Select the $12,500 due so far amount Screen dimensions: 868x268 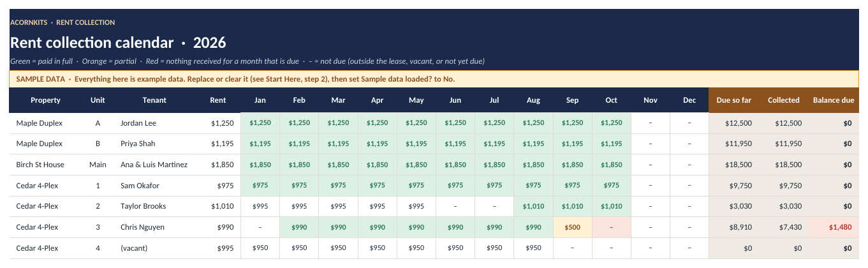[x=733, y=123]
